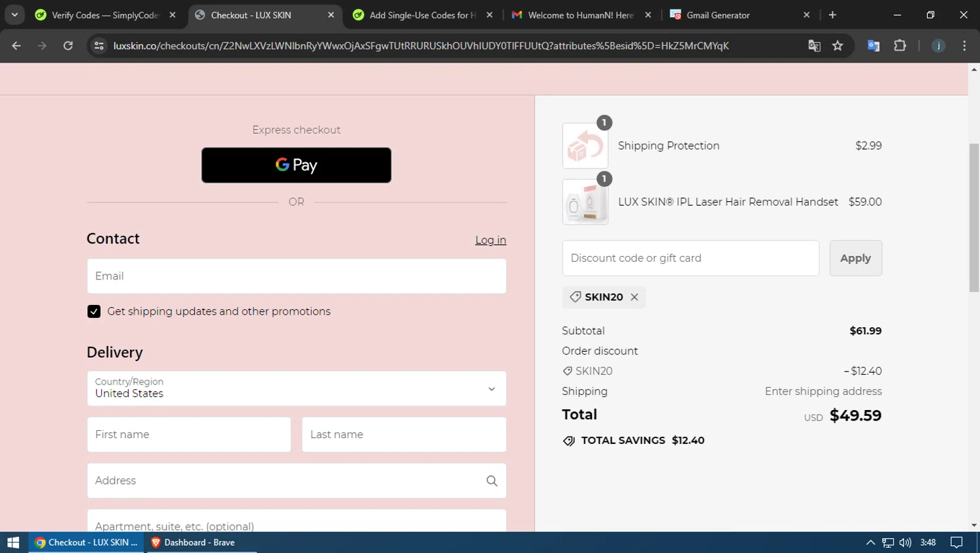The width and height of the screenshot is (980, 553).
Task: Open the network tray icon
Action: pyautogui.click(x=888, y=543)
